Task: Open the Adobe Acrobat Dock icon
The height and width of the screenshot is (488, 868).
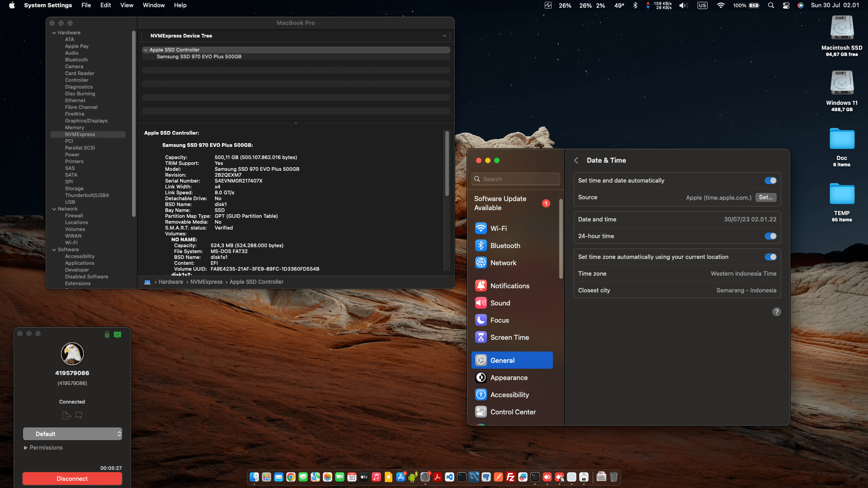Action: click(x=437, y=477)
